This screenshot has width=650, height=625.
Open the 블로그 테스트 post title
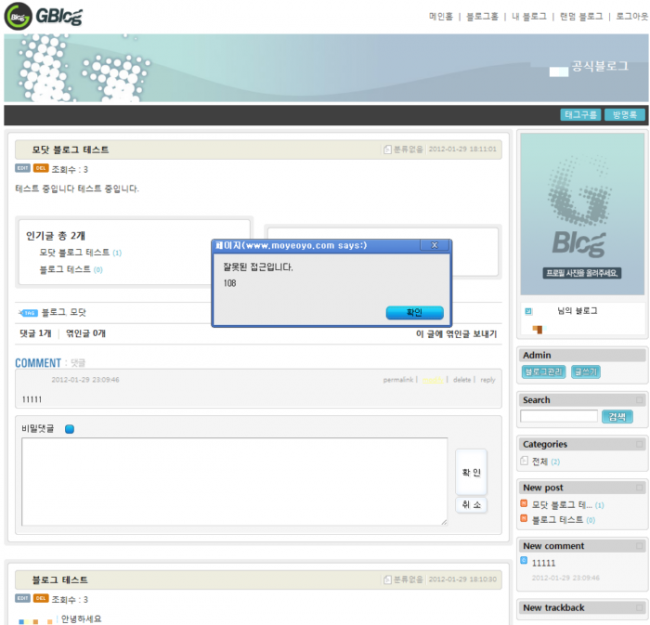pos(60,580)
